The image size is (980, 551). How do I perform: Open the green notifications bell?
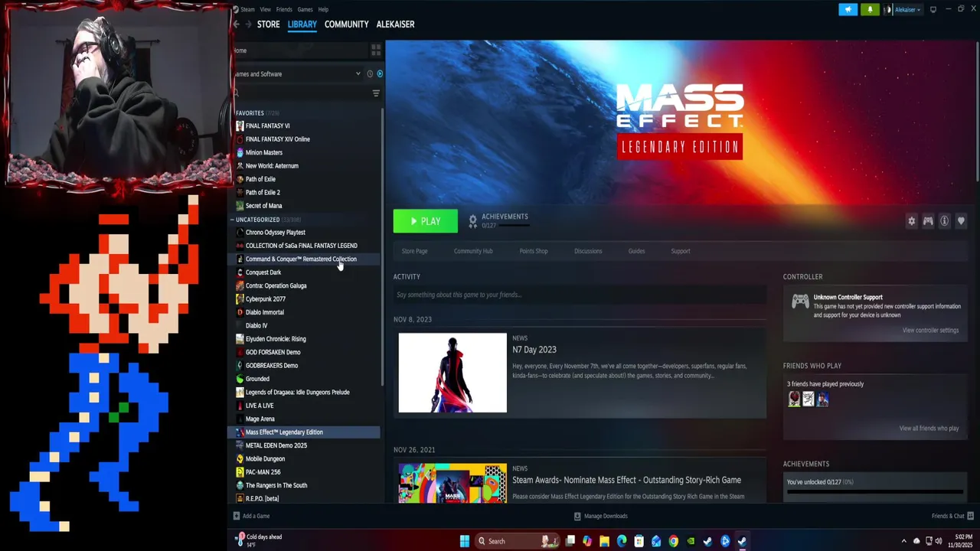click(870, 9)
